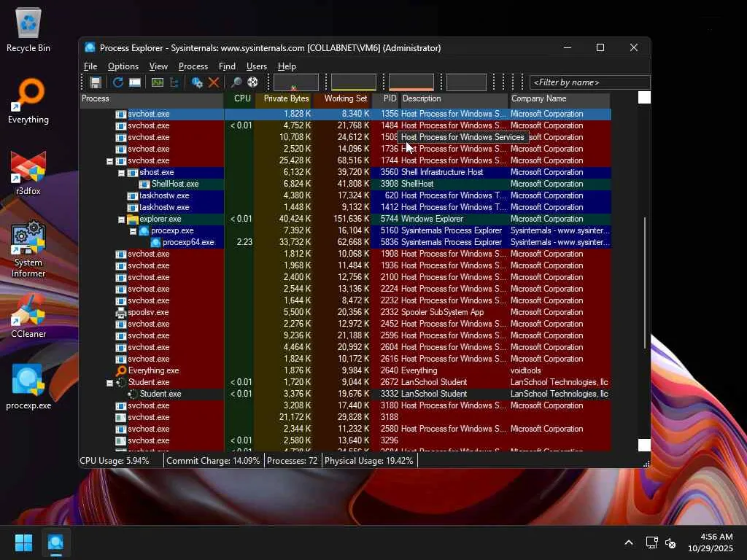Open procexp.exe desktop icon
The width and height of the screenshot is (747, 560).
[x=28, y=387]
